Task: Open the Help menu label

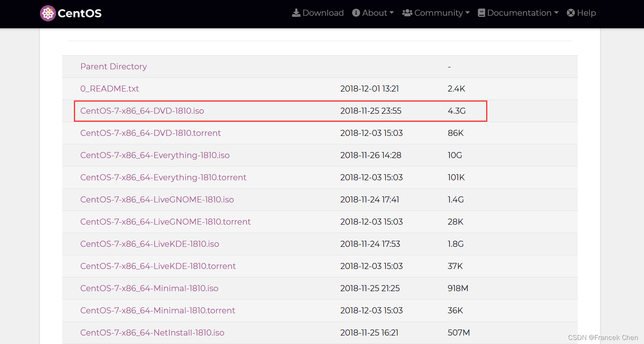Action: [x=587, y=13]
